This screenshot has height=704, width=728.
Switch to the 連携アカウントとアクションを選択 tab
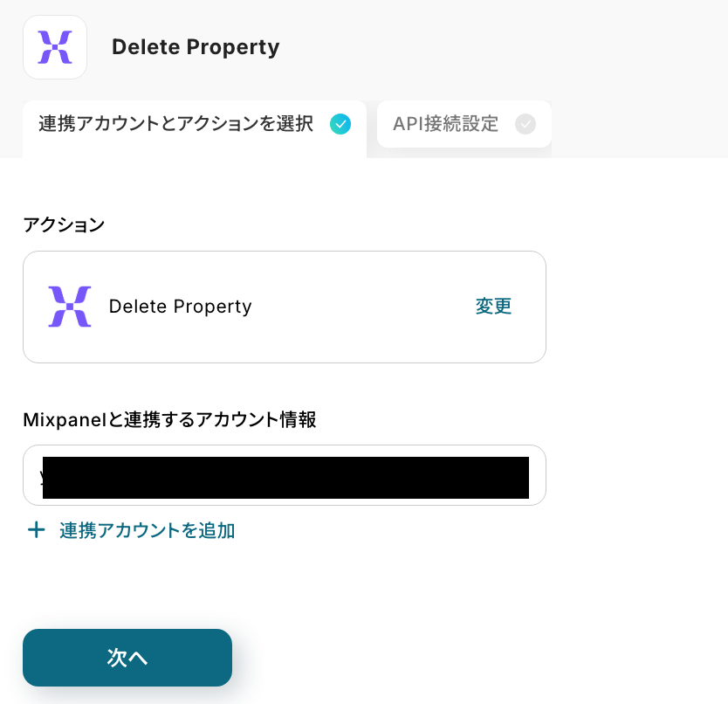click(x=175, y=124)
